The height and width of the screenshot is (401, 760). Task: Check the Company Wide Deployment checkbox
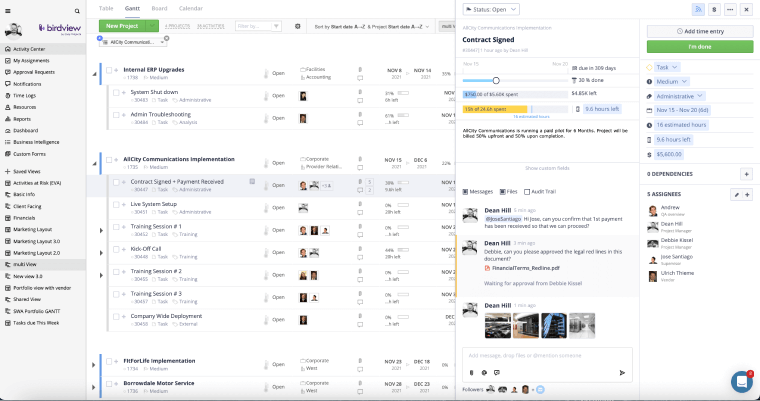[116, 317]
